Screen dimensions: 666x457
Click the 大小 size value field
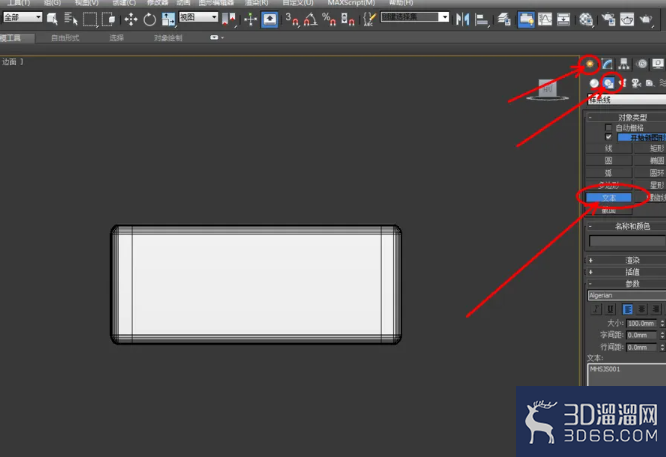[641, 323]
